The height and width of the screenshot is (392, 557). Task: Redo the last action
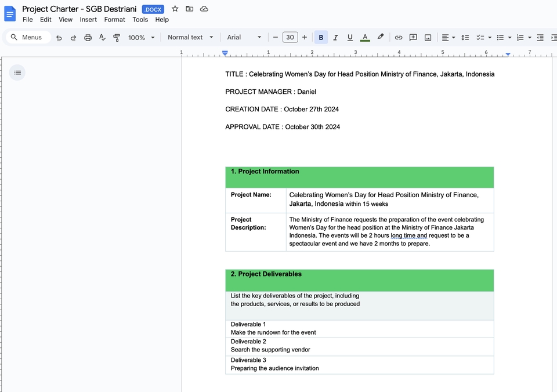click(73, 38)
